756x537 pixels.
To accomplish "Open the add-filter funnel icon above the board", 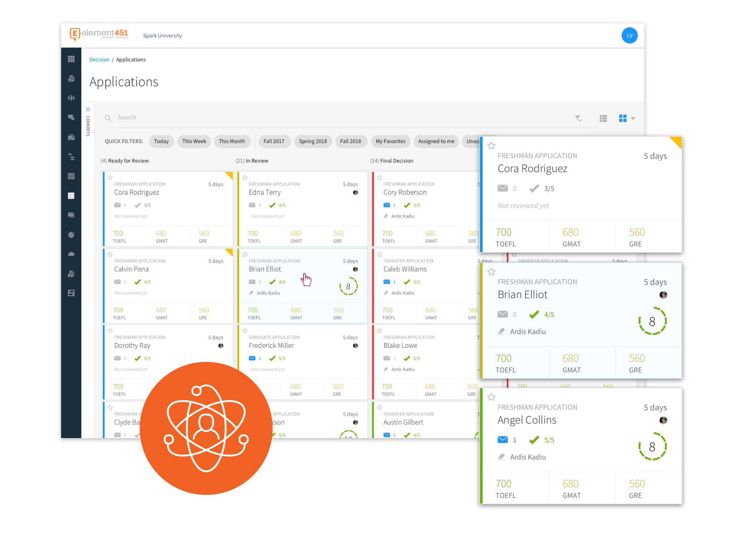I will pos(578,118).
